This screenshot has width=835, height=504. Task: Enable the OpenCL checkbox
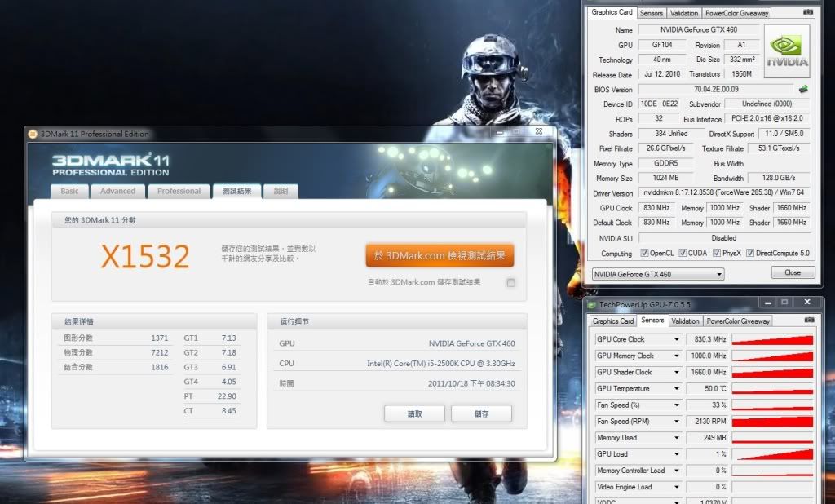coord(644,253)
